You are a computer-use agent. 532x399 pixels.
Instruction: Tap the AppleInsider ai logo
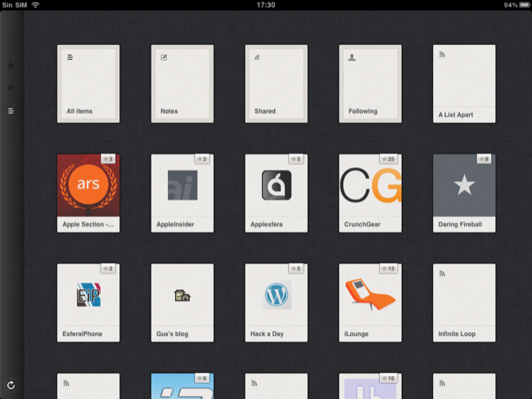183,185
